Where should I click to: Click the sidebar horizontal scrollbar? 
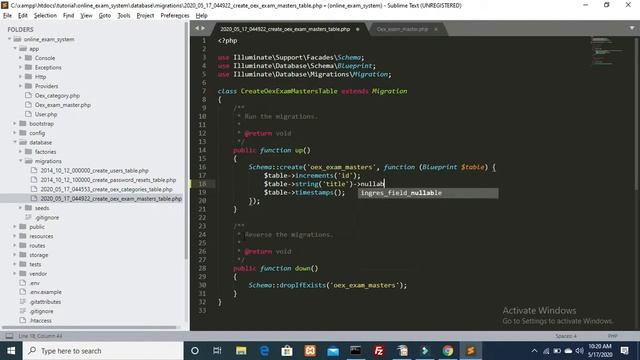pos(89,327)
